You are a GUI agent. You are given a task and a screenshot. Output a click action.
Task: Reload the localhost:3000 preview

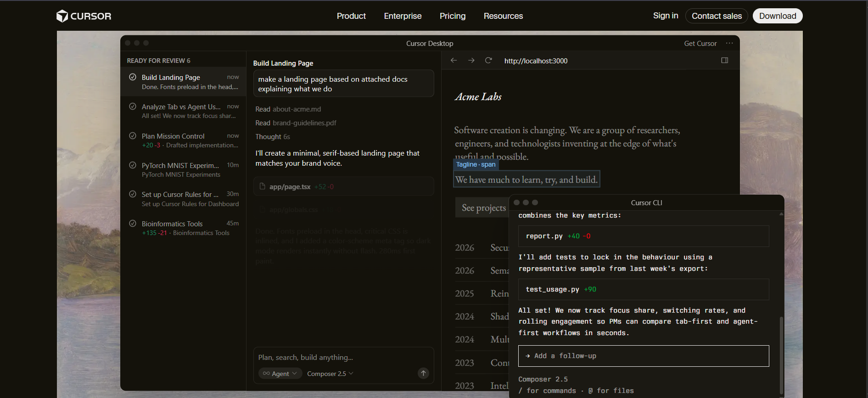pos(488,61)
